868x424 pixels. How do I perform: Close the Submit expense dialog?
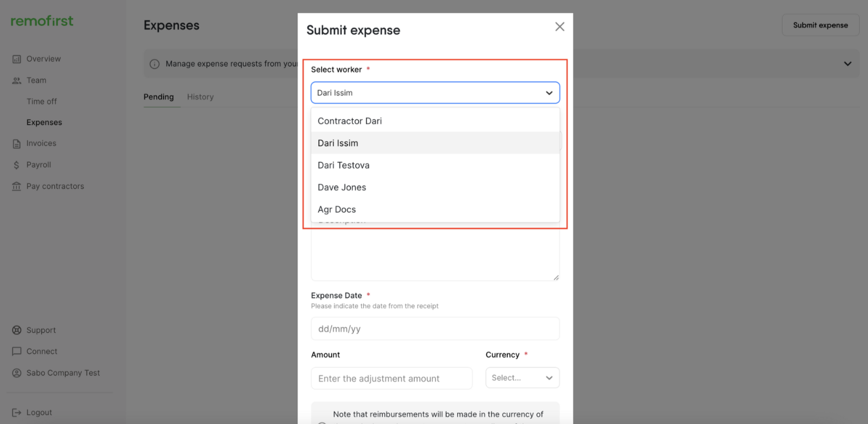point(560,27)
